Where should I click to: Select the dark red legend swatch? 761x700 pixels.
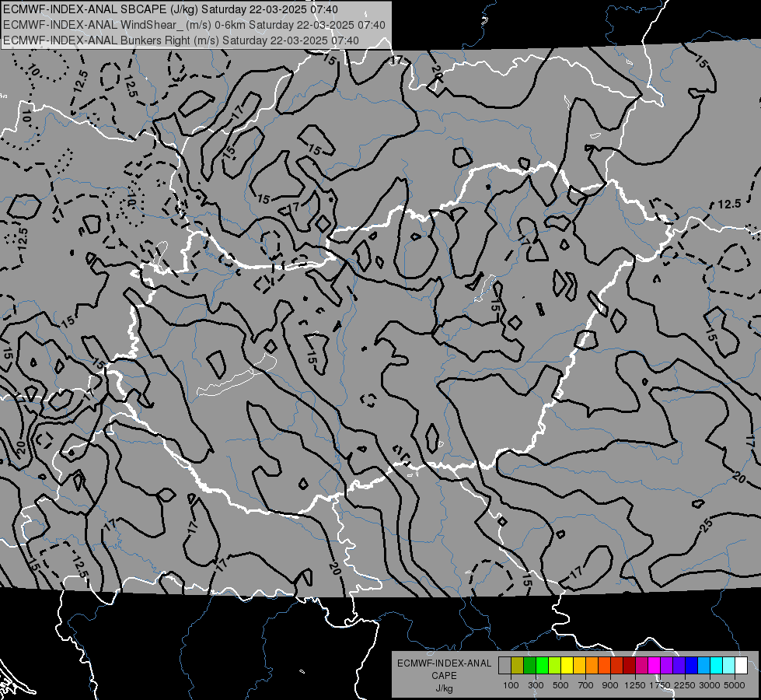630,666
